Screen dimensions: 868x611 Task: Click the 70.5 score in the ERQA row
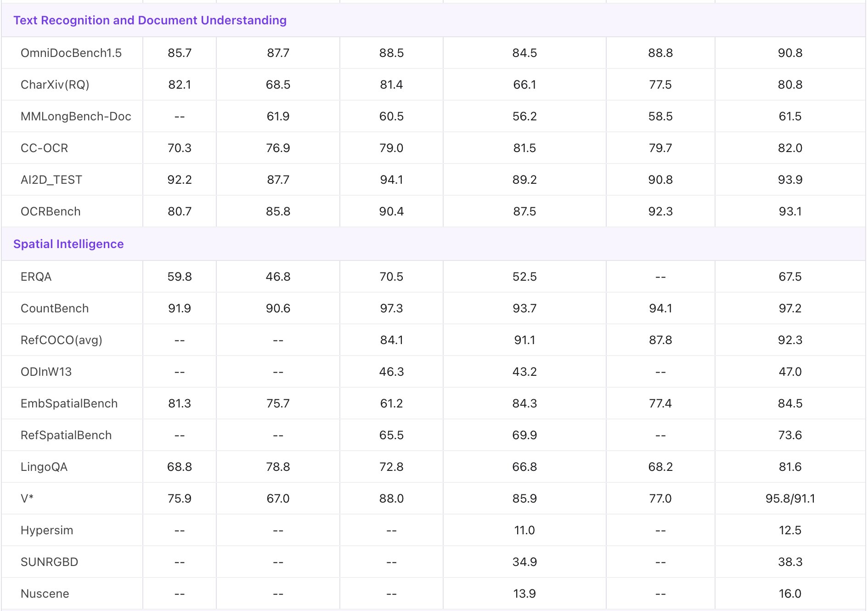(391, 277)
